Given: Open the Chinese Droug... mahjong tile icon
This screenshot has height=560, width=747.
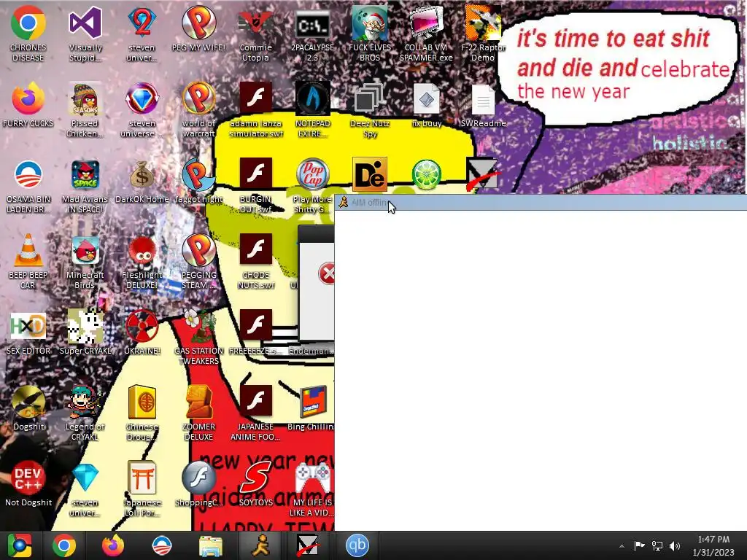Looking at the screenshot, I should click(x=142, y=402).
